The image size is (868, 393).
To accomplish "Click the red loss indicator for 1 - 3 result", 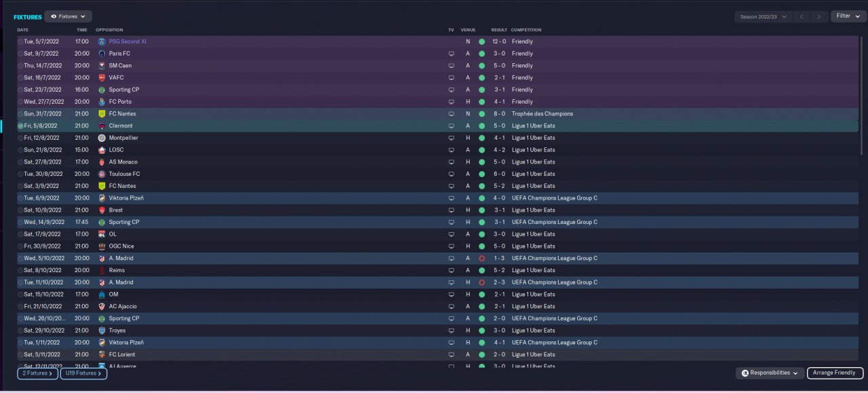I will [481, 259].
